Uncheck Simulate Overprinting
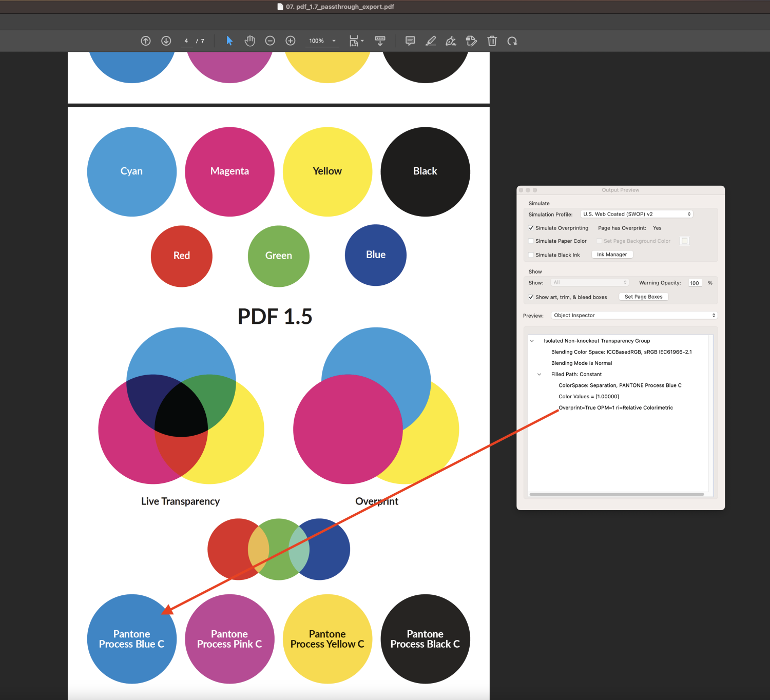The image size is (770, 700). click(531, 228)
